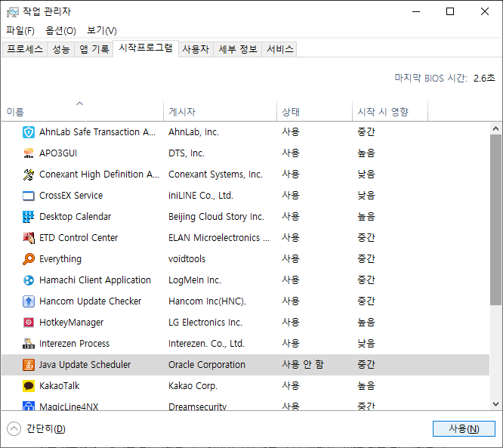Image resolution: width=503 pixels, height=448 pixels.
Task: Select the Interezen Process name
Action: [75, 344]
